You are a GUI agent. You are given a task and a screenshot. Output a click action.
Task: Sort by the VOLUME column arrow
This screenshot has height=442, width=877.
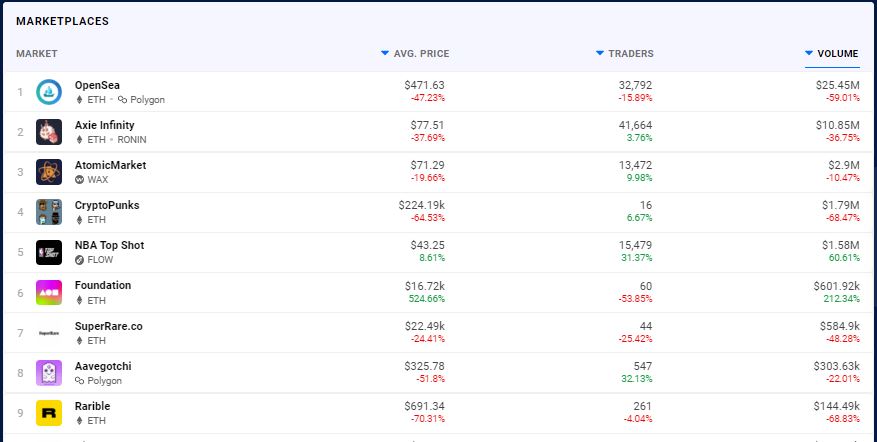[809, 53]
